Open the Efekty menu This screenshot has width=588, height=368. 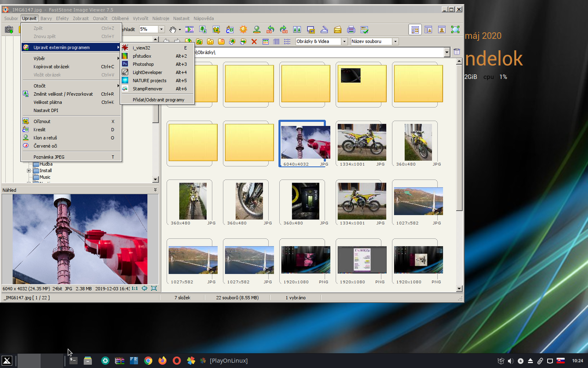click(x=62, y=18)
